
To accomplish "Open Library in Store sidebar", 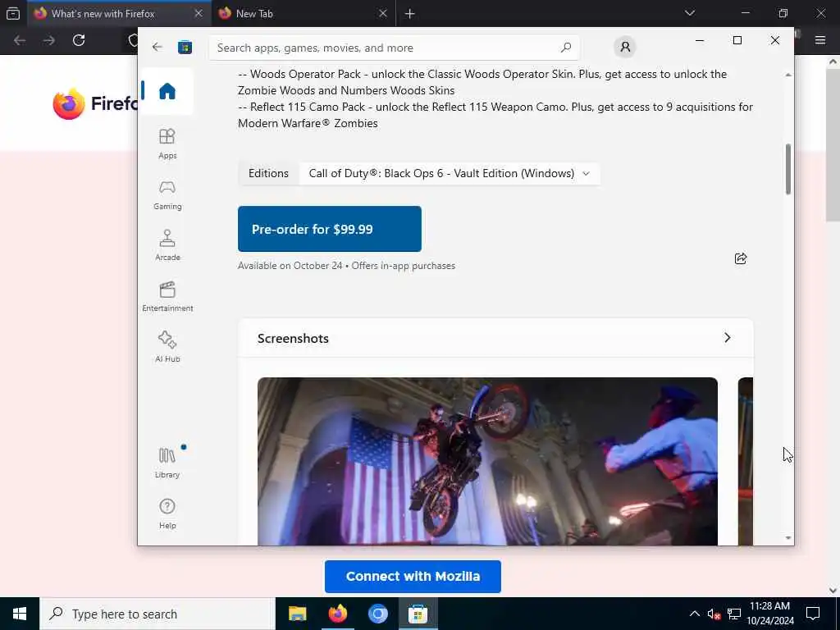I will [x=167, y=463].
